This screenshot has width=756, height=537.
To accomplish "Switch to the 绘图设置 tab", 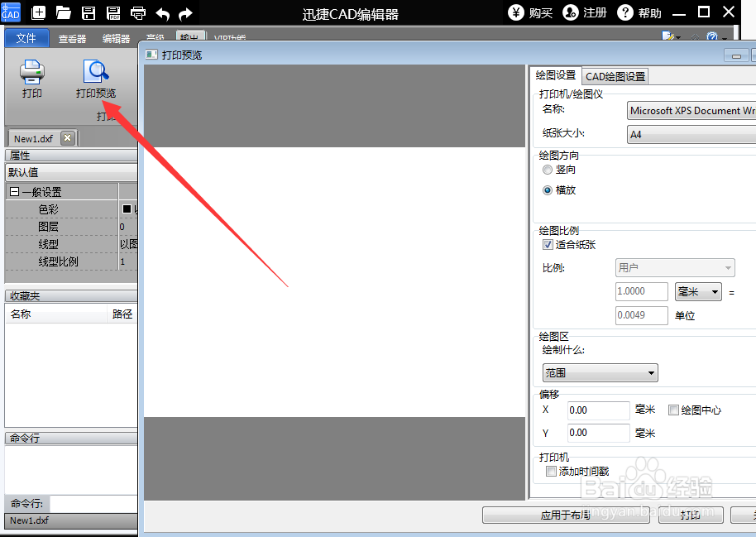I will coord(556,75).
